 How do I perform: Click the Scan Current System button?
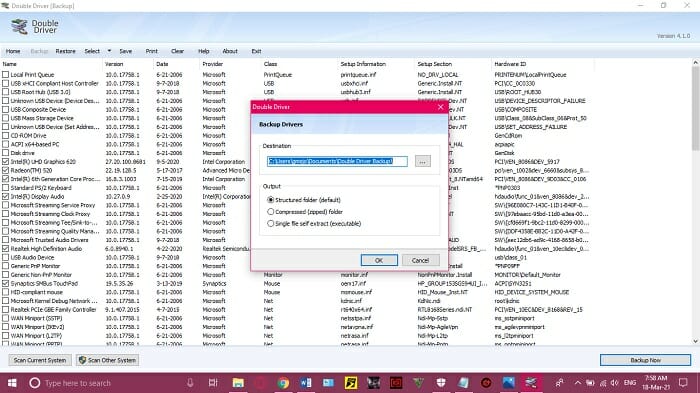coord(40,360)
